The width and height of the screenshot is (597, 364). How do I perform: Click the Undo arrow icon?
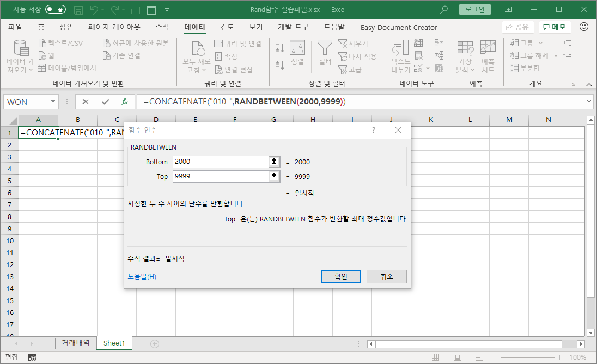click(94, 10)
